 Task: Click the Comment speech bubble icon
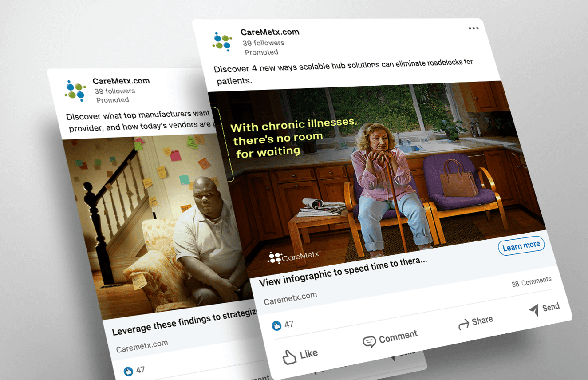tap(369, 342)
